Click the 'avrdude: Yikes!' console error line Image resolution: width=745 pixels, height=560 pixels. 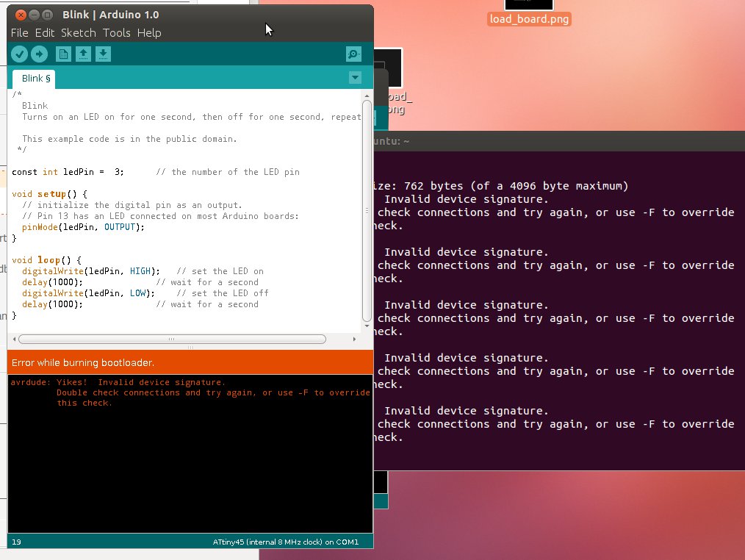(x=118, y=382)
